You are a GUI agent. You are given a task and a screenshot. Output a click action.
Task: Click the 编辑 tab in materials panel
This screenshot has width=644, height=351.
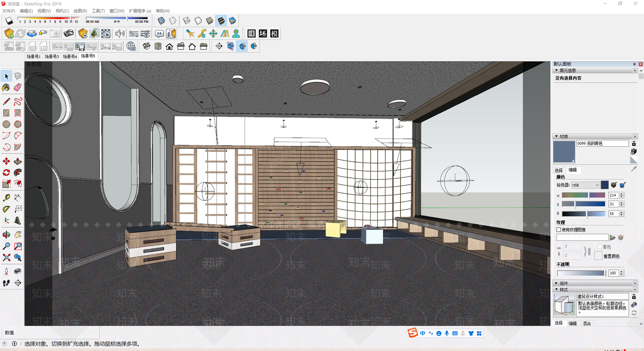[573, 170]
